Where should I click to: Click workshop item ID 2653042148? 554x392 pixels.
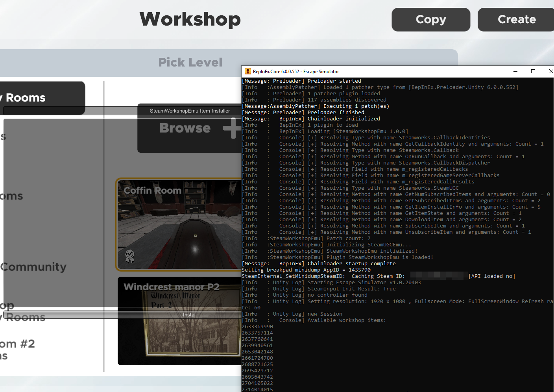point(257,352)
